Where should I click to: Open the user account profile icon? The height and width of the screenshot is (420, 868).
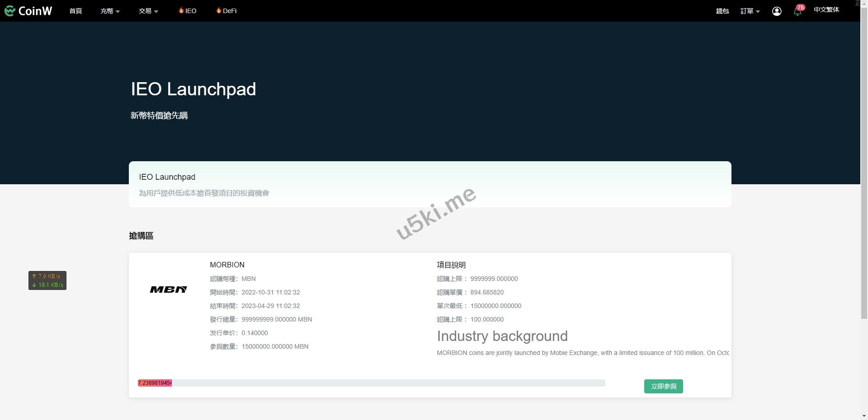[776, 11]
